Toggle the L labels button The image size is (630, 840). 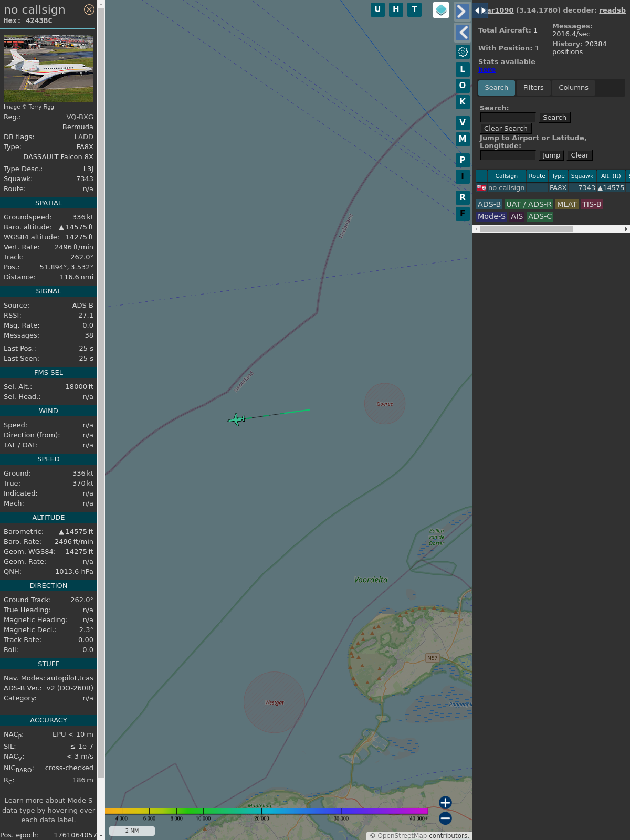tap(463, 69)
